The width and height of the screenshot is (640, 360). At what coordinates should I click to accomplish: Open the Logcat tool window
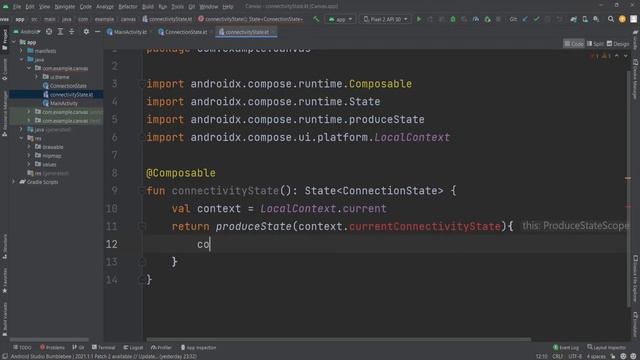[x=133, y=347]
